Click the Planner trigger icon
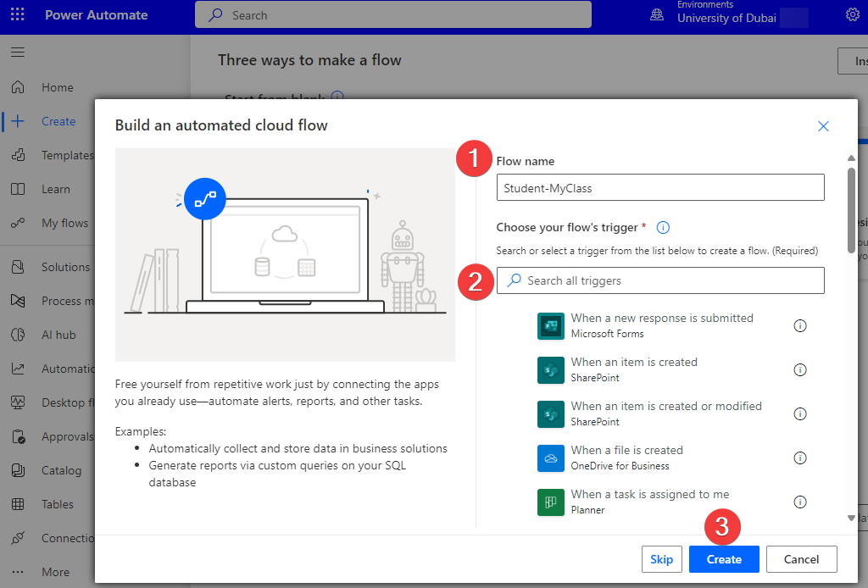 551,502
